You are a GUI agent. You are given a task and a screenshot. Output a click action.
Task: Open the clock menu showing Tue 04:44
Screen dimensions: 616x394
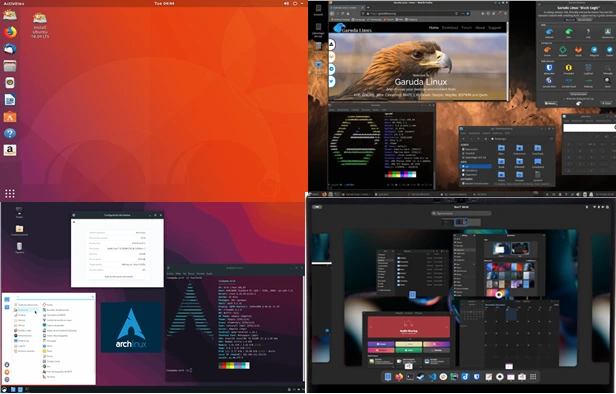(164, 3)
